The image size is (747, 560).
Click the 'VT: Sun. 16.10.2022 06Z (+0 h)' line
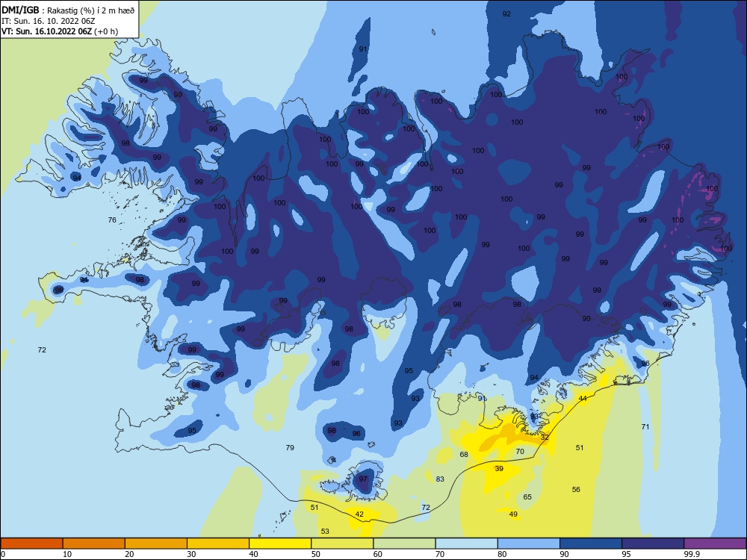pyautogui.click(x=60, y=31)
